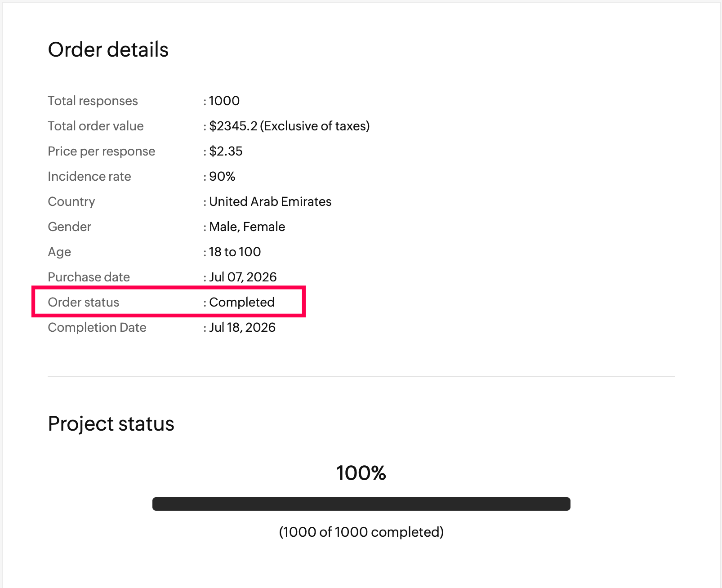Image resolution: width=722 pixels, height=588 pixels.
Task: Click the Incidence rate label
Action: (x=89, y=176)
